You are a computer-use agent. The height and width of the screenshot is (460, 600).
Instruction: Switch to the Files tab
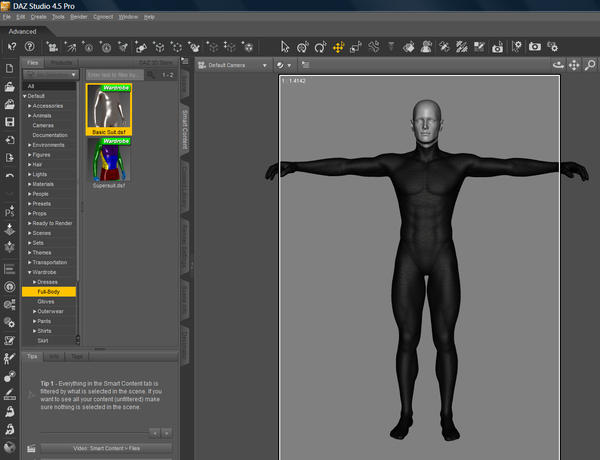(x=33, y=62)
